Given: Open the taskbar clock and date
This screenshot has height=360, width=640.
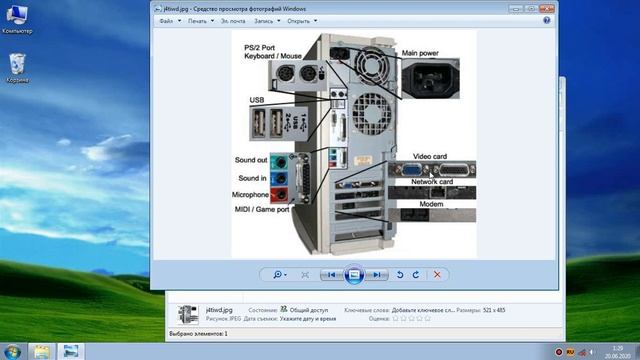Looking at the screenshot, I should point(618,352).
